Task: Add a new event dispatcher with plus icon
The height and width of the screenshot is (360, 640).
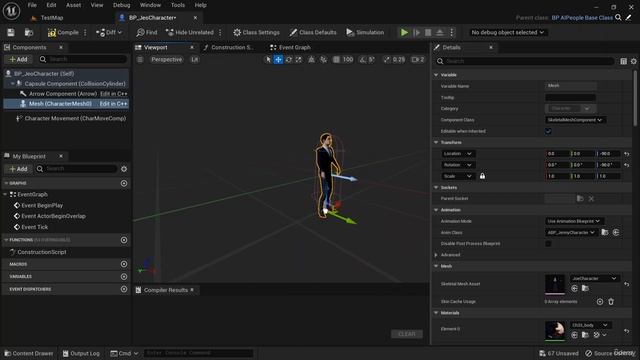Action: pos(124,289)
